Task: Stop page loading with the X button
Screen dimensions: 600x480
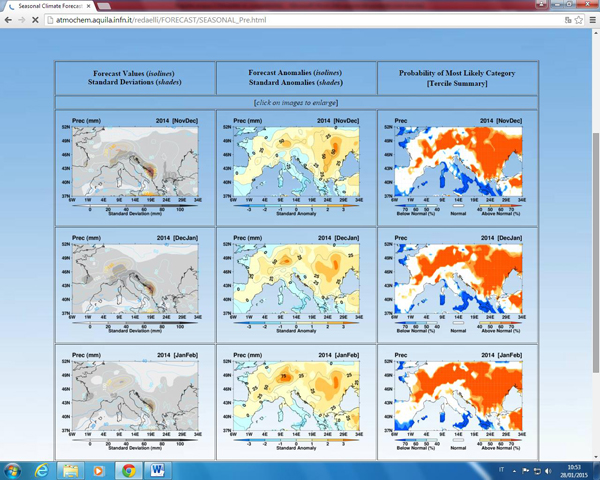Action: (x=35, y=20)
